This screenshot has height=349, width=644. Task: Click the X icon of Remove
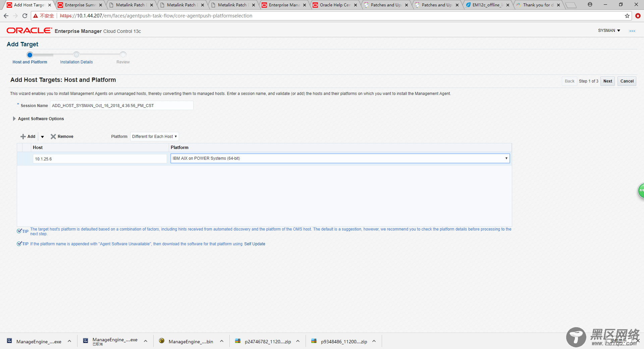click(53, 137)
